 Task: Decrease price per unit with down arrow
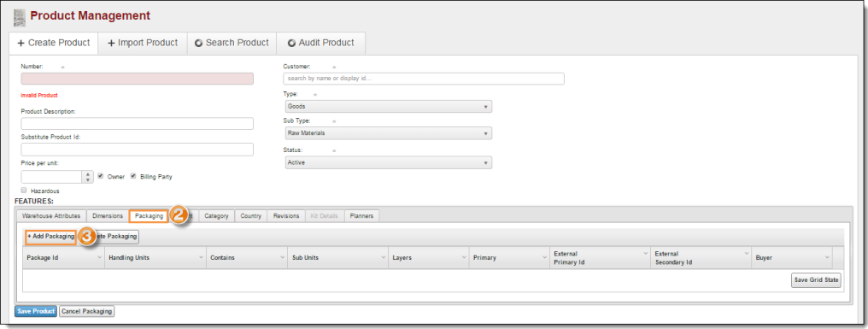[x=88, y=180]
